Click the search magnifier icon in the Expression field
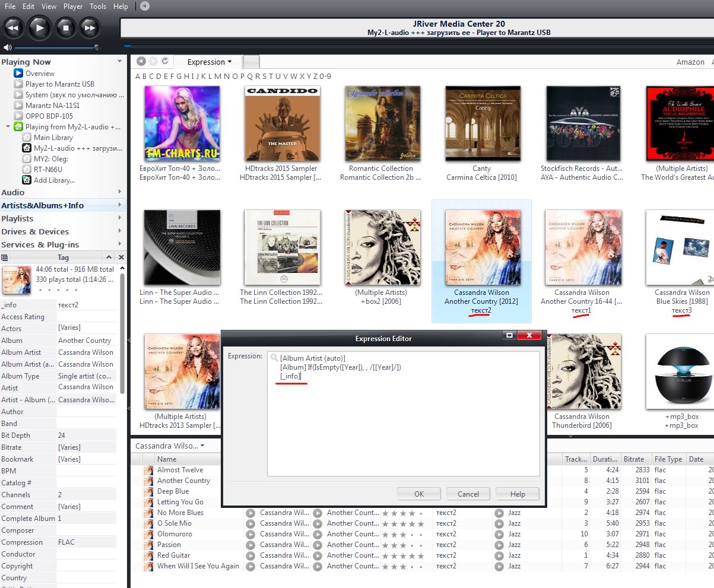Screen dimensions: 714x588 pyautogui.click(x=274, y=358)
